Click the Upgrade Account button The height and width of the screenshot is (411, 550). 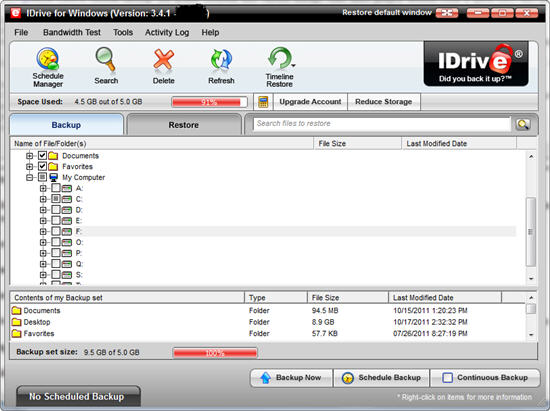pos(310,102)
